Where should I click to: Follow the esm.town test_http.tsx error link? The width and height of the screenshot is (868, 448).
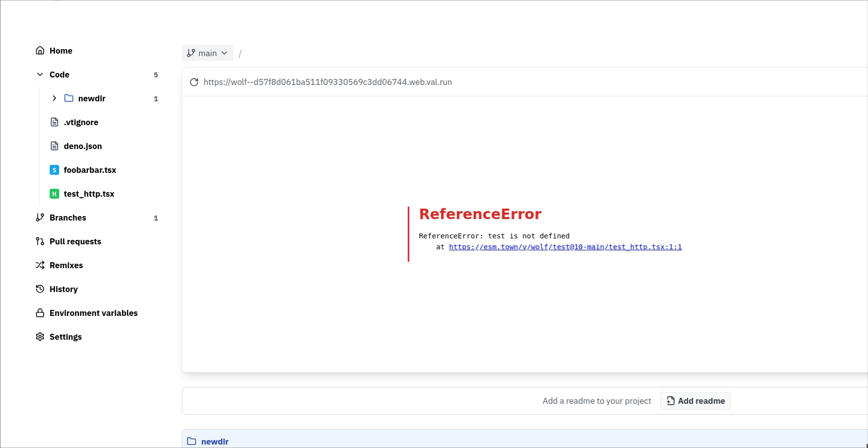point(565,247)
